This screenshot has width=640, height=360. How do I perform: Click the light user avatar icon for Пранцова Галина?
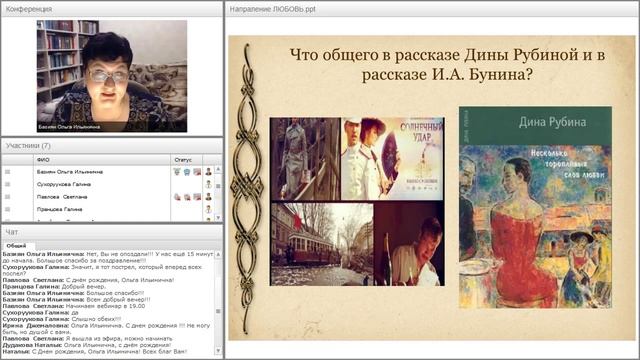click(x=209, y=209)
